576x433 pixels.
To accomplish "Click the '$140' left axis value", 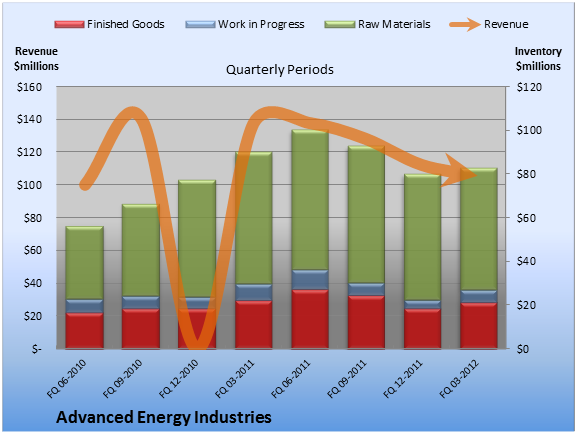I will (x=29, y=119).
